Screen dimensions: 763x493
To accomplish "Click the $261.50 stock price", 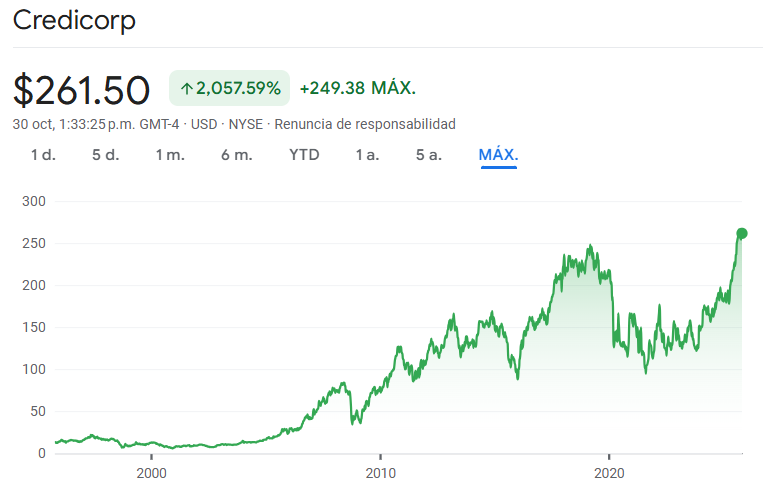I will click(x=81, y=90).
